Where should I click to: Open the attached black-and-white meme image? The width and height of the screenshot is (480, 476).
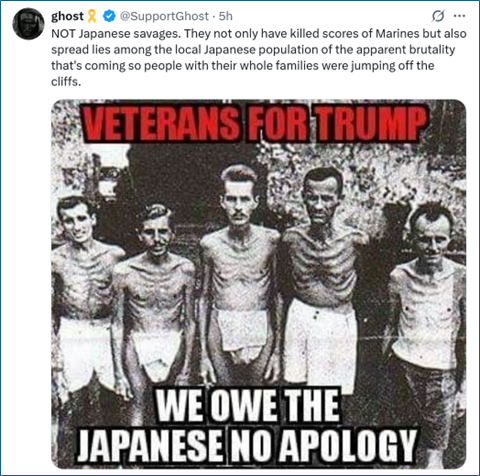point(259,284)
